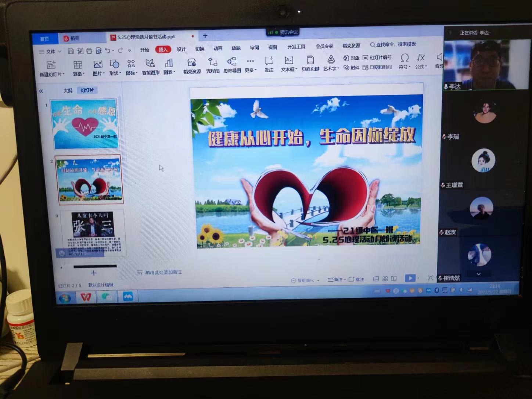The width and height of the screenshot is (532, 399).
Task: Open the 会员专享 member tab
Action: point(324,46)
